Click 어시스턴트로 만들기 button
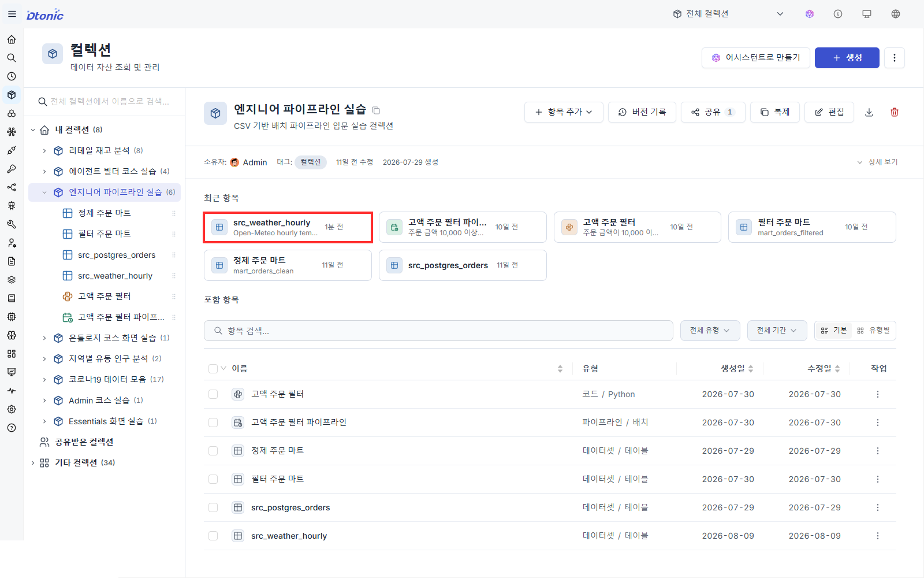The height and width of the screenshot is (578, 924). pyautogui.click(x=755, y=58)
